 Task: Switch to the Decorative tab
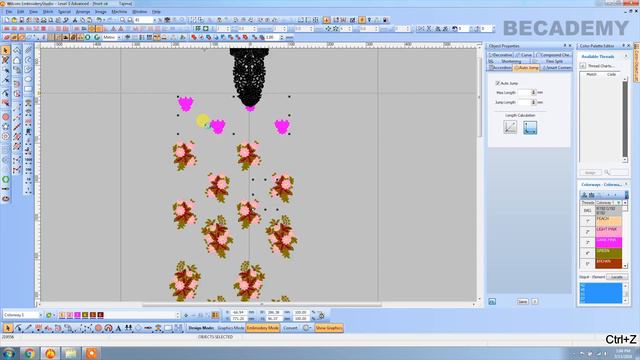click(500, 55)
